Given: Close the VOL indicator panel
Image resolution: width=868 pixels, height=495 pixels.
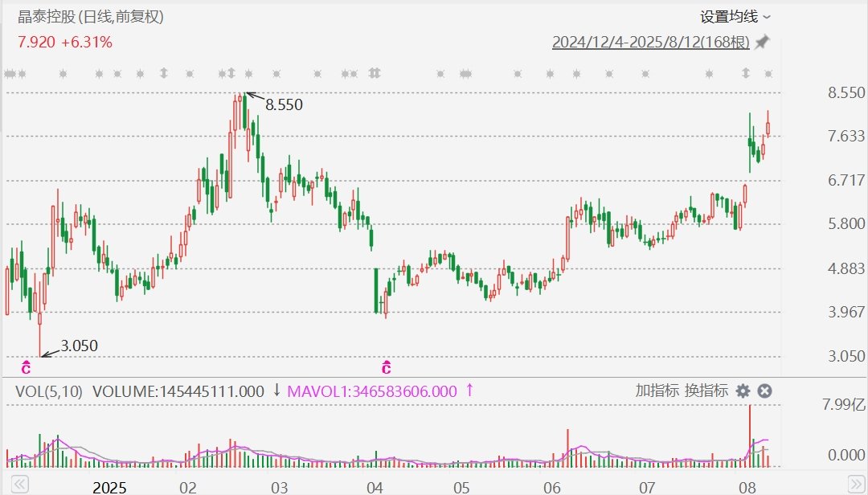Looking at the screenshot, I should click(x=764, y=391).
